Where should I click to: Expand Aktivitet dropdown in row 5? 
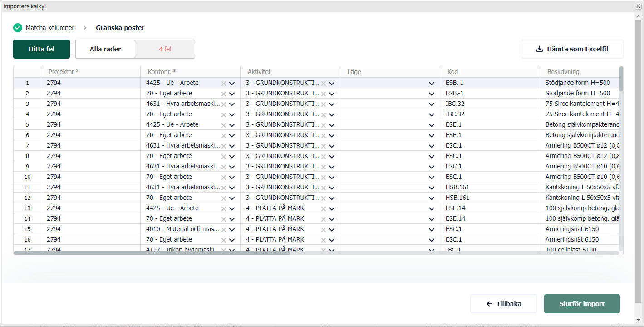click(x=332, y=125)
